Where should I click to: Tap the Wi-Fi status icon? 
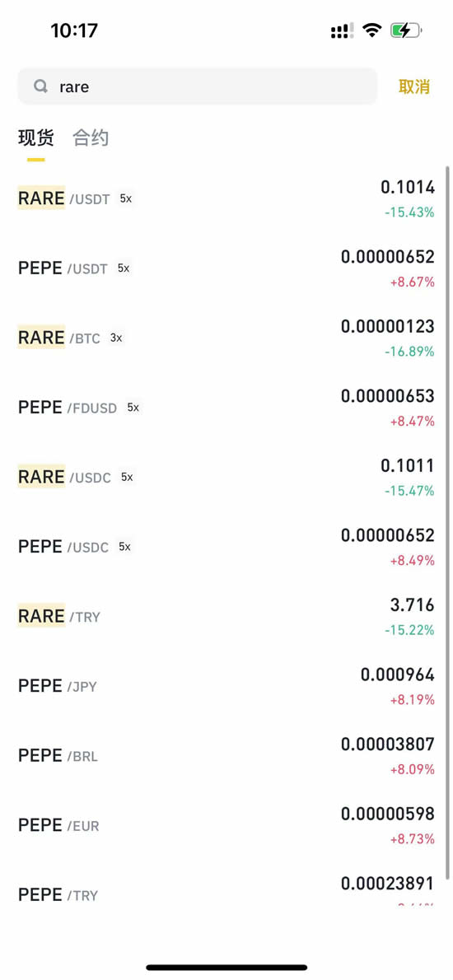pyautogui.click(x=372, y=30)
